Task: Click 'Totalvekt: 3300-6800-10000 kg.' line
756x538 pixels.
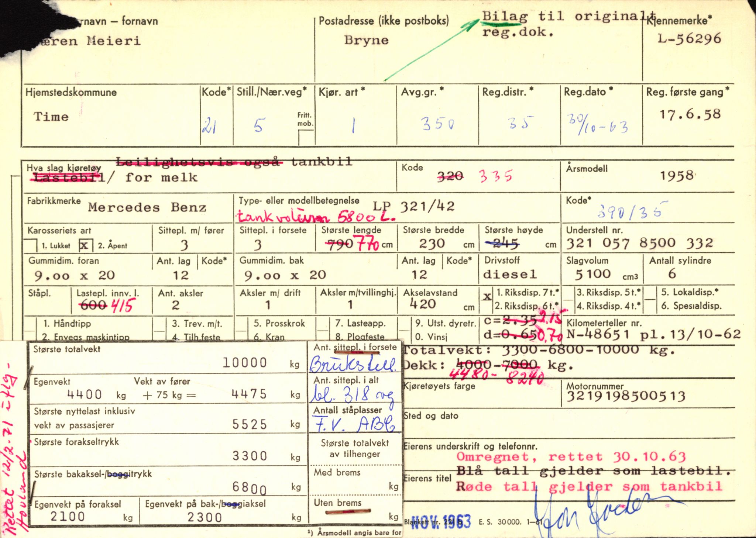Action: pyautogui.click(x=539, y=350)
